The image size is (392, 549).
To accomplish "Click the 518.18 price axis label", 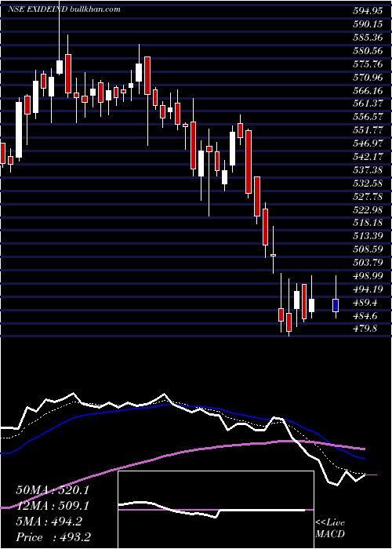I will coord(368,223).
